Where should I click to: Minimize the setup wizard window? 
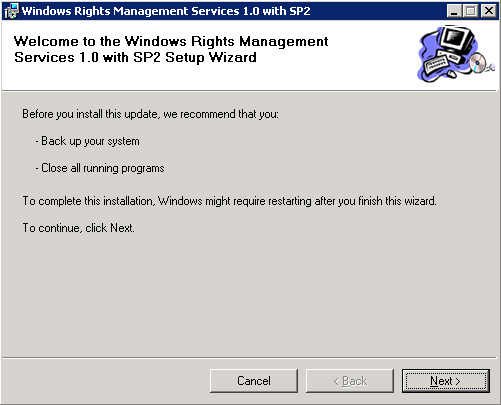click(x=454, y=11)
